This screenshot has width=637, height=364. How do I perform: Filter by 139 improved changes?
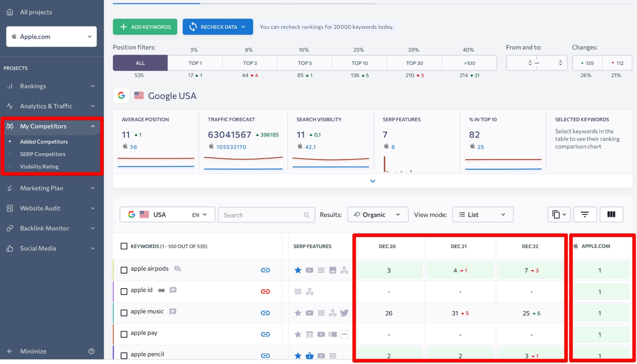coord(587,63)
